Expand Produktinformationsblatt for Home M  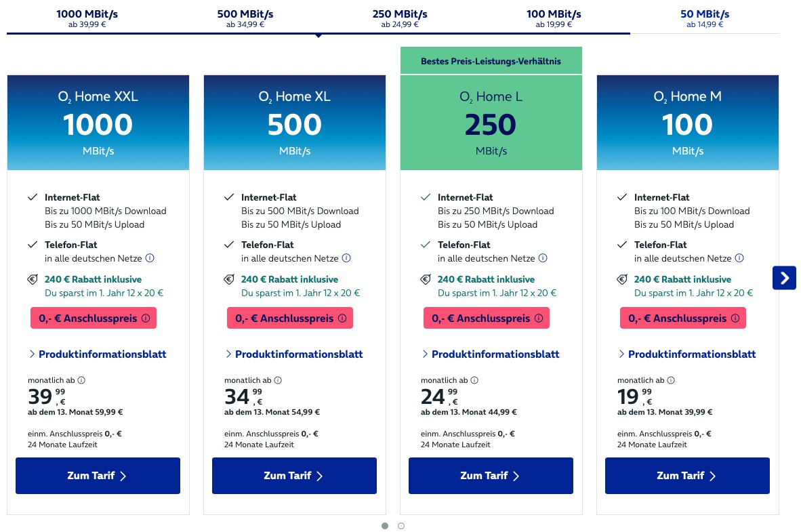(687, 354)
